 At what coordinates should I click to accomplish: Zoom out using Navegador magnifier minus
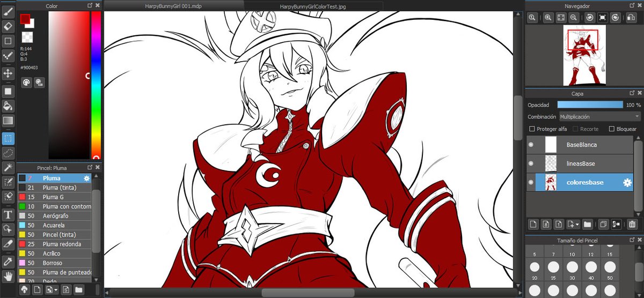click(x=574, y=18)
